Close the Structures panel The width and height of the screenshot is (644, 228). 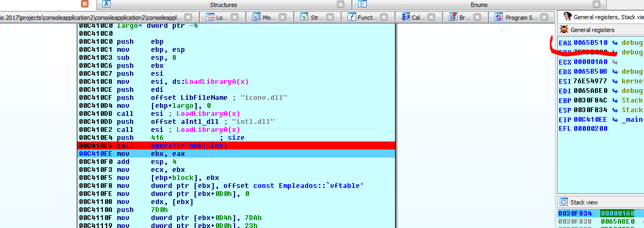click(341, 4)
